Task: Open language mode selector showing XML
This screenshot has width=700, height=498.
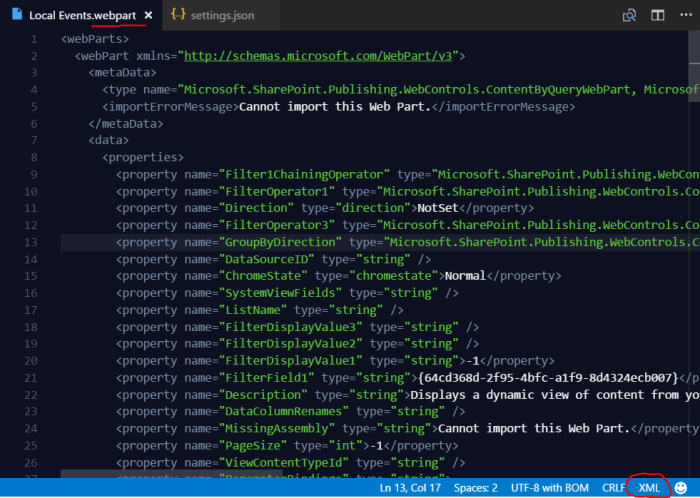Action: point(649,487)
